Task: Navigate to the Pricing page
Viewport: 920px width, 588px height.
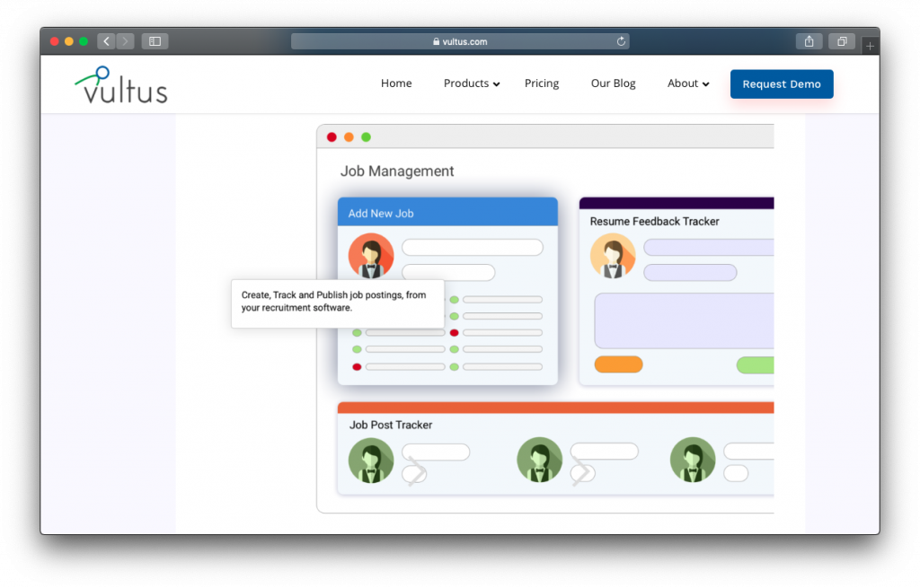Action: point(542,83)
